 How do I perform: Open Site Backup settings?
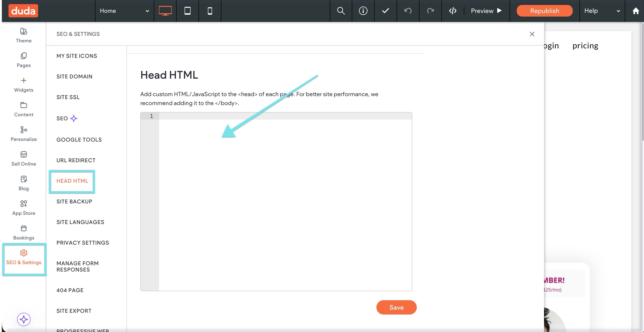coord(74,201)
